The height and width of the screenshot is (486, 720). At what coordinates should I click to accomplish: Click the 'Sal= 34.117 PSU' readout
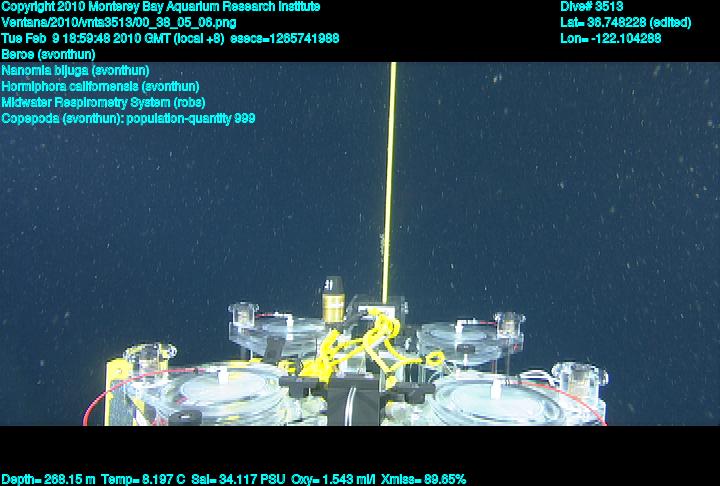238,480
